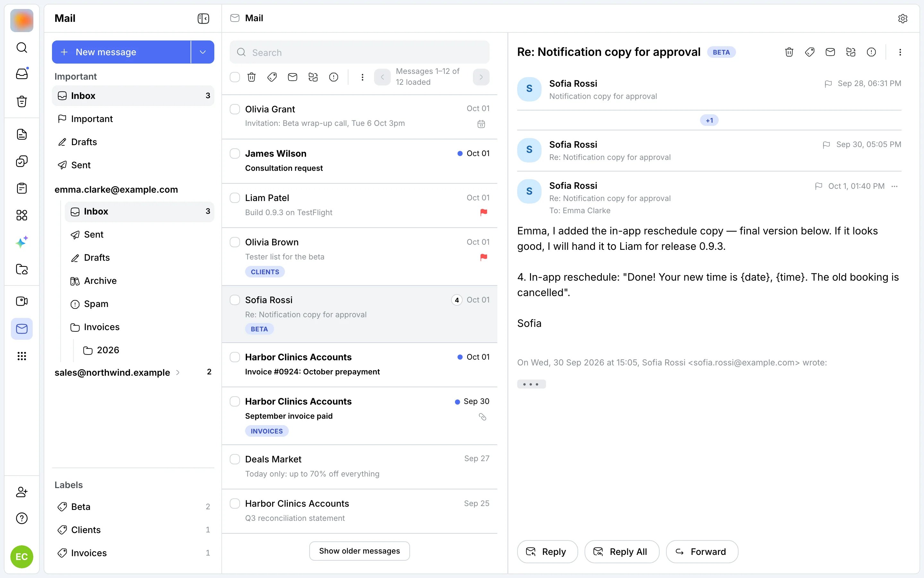Open the Archive folder
This screenshot has height=578, width=924.
(x=139, y=281)
